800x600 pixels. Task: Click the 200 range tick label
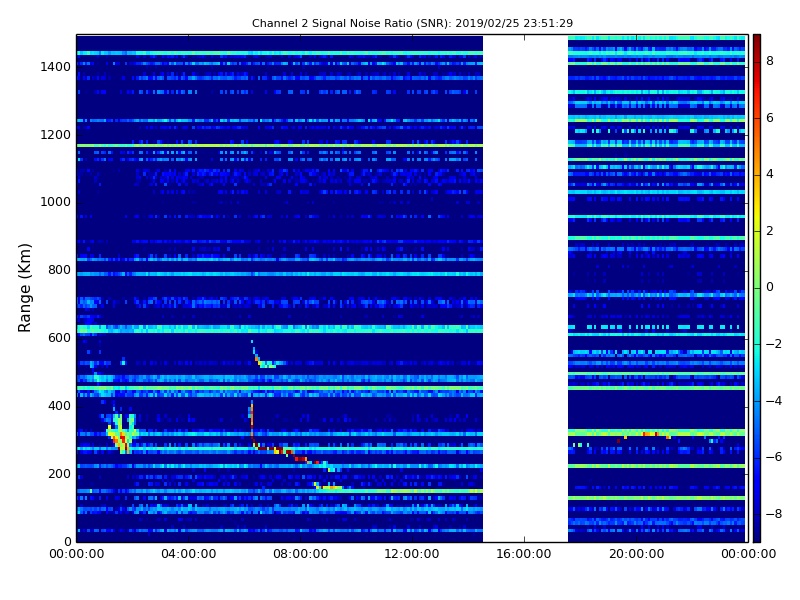tap(59, 473)
